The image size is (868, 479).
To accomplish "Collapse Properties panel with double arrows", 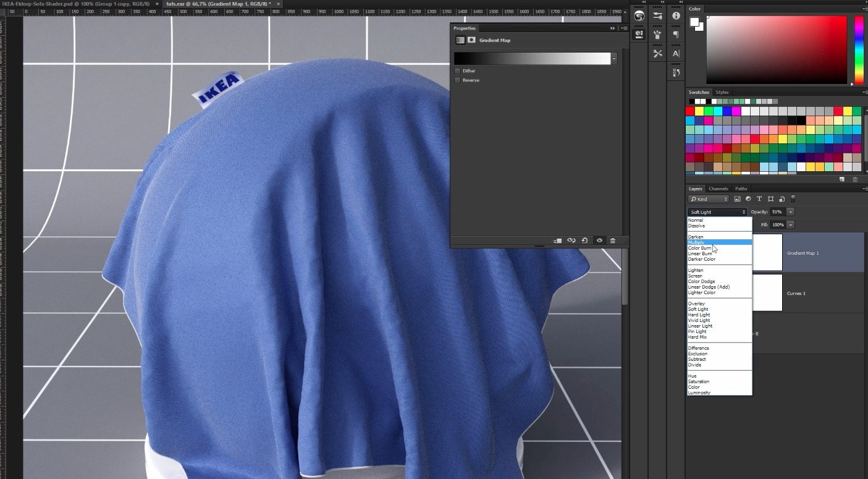I will tap(613, 28).
